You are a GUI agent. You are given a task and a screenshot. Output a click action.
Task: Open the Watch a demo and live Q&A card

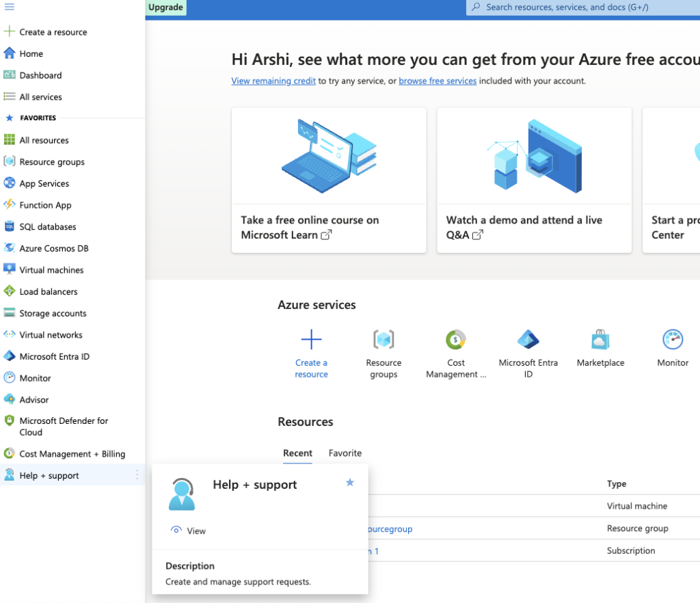click(535, 180)
